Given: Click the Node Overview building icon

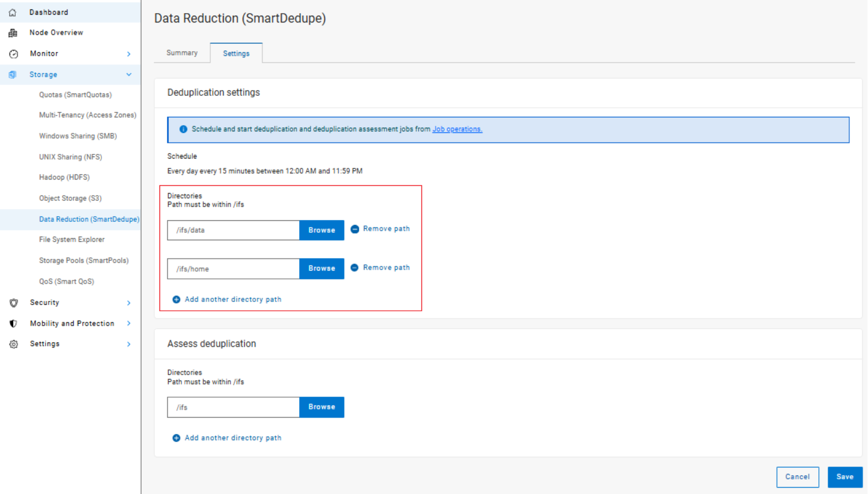Looking at the screenshot, I should [x=13, y=33].
